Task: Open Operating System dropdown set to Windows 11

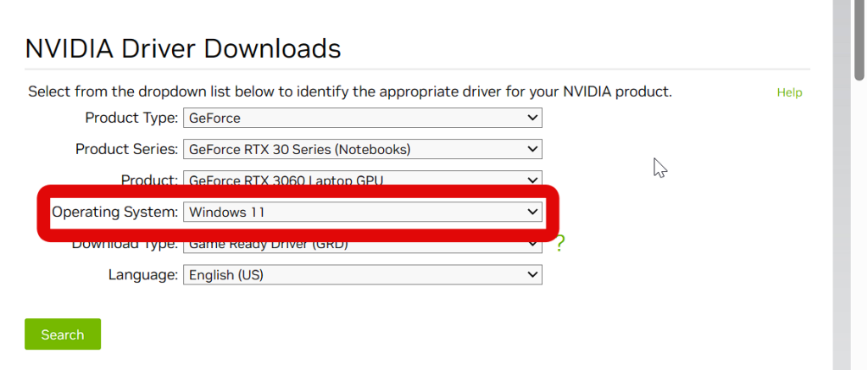Action: (362, 212)
